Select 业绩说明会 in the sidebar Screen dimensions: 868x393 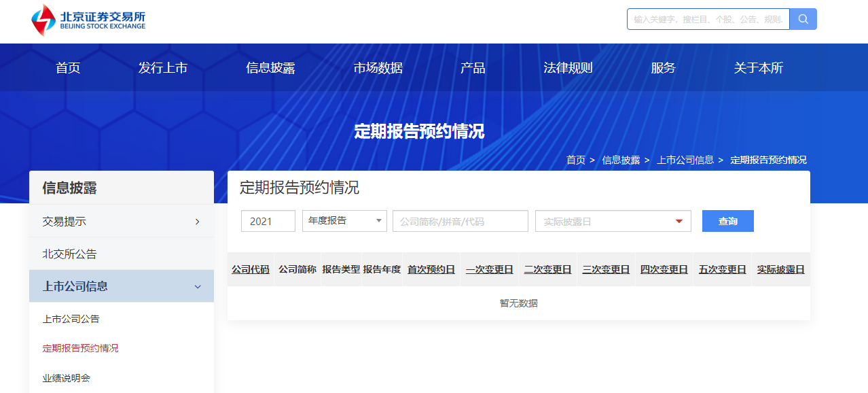pos(67,378)
